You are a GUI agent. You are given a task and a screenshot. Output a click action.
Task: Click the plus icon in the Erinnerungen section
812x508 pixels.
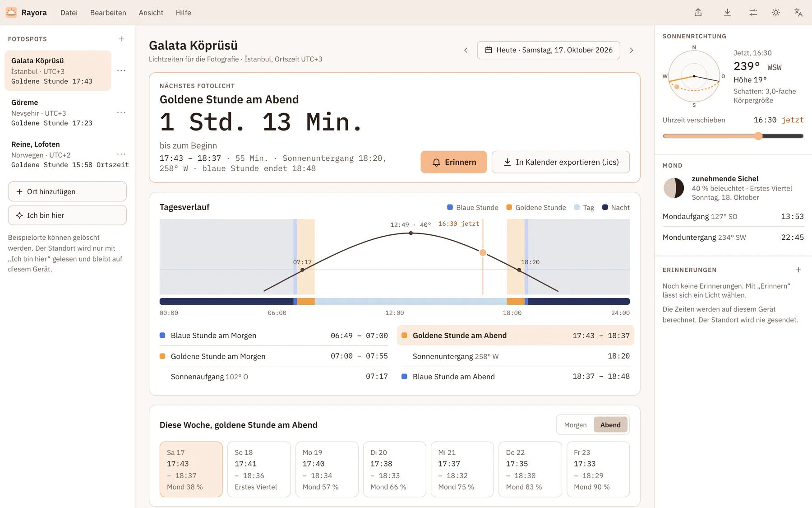point(798,270)
